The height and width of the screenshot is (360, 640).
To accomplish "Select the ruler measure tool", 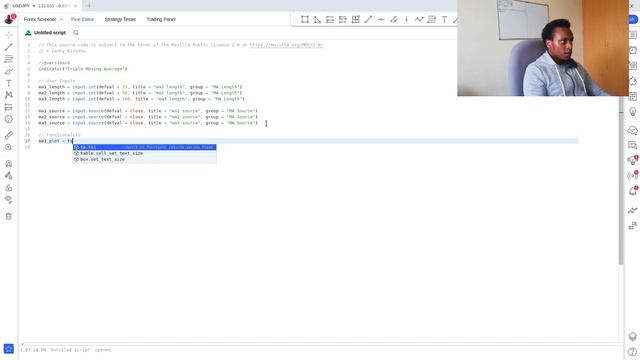I will pyautogui.click(x=9, y=135).
